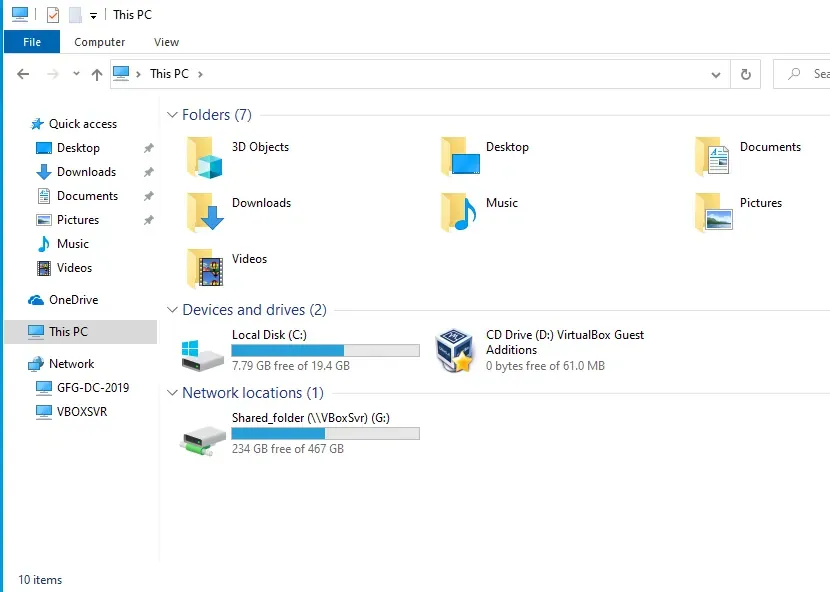Screen dimensions: 830x592
Task: Select the VirtualBox Guest Additions CD drive
Action: (x=456, y=351)
